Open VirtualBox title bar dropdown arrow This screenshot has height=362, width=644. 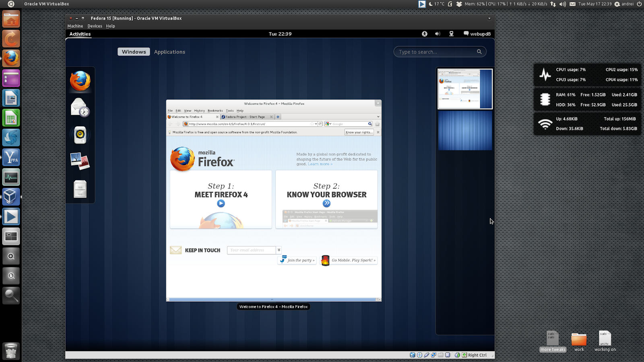click(x=489, y=18)
